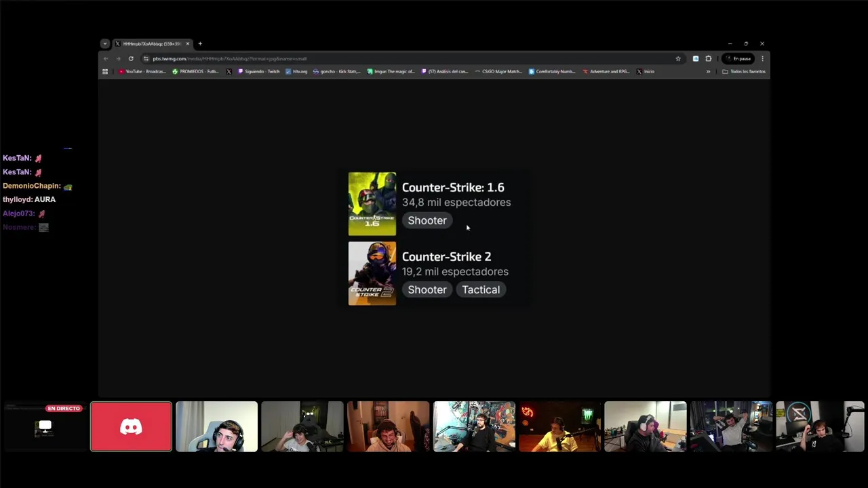Screen dimensions: 868x488
Task: Open the 'PROMIEDOS - Futb...' bookmark
Action: (x=195, y=71)
